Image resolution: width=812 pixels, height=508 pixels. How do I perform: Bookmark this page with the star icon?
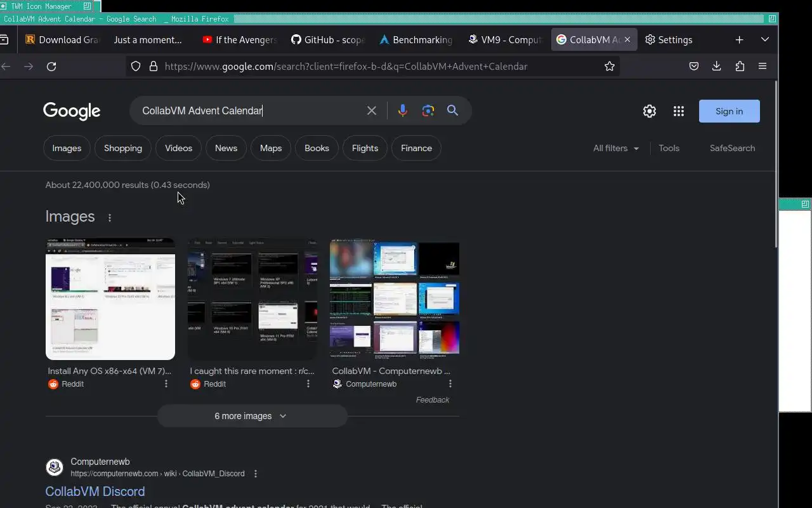point(610,66)
